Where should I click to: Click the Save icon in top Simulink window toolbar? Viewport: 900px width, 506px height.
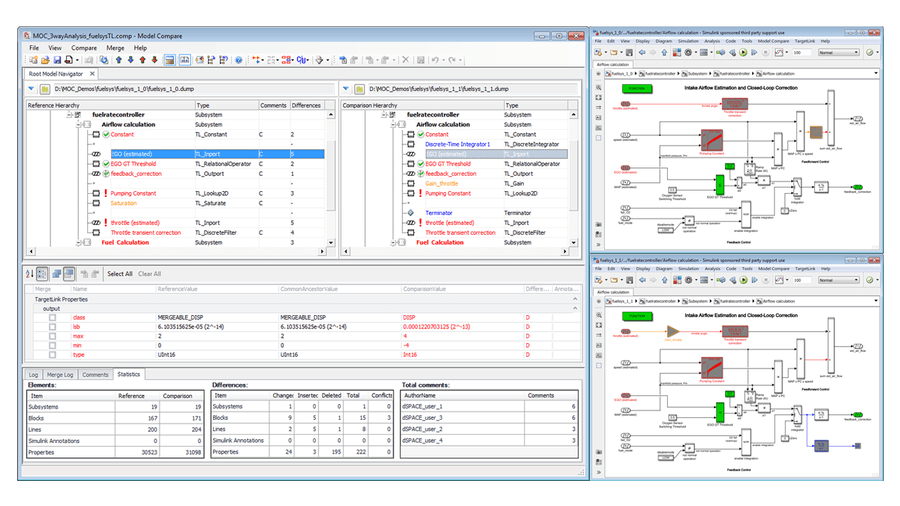coord(629,52)
